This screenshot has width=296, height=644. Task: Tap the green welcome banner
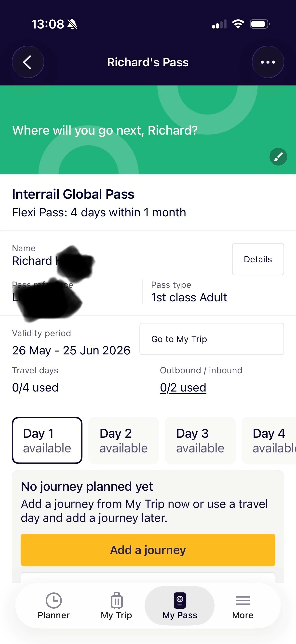[x=148, y=130]
